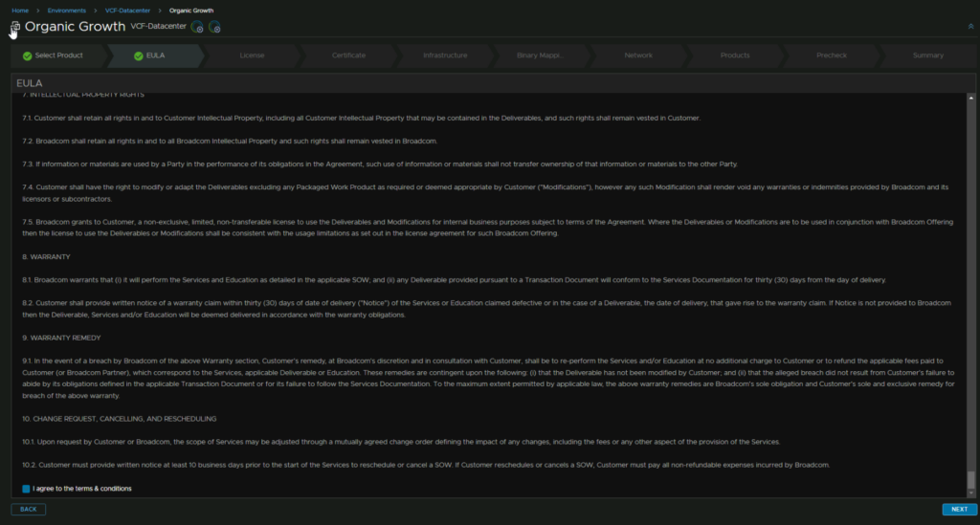The width and height of the screenshot is (980, 525).
Task: Click the EULA panel title
Action: tap(30, 83)
